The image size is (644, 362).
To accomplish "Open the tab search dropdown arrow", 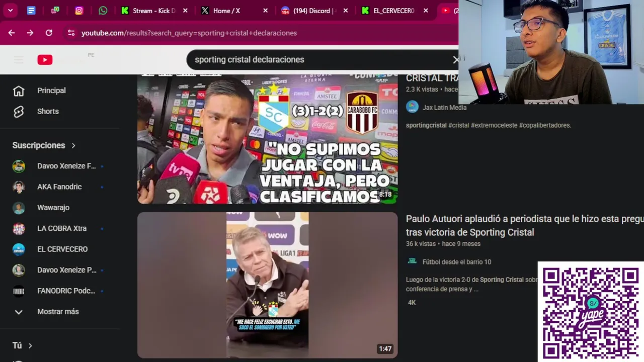I will [x=10, y=11].
